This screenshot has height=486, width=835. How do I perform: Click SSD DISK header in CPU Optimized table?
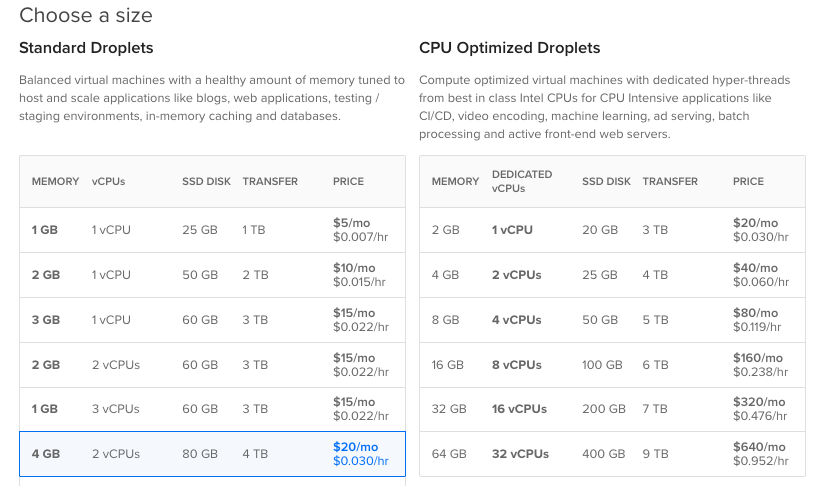coord(606,182)
